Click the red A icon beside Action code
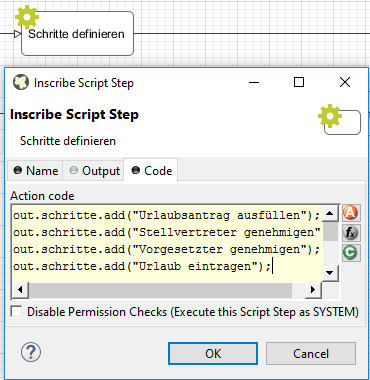This screenshot has width=370, height=380. point(351,213)
